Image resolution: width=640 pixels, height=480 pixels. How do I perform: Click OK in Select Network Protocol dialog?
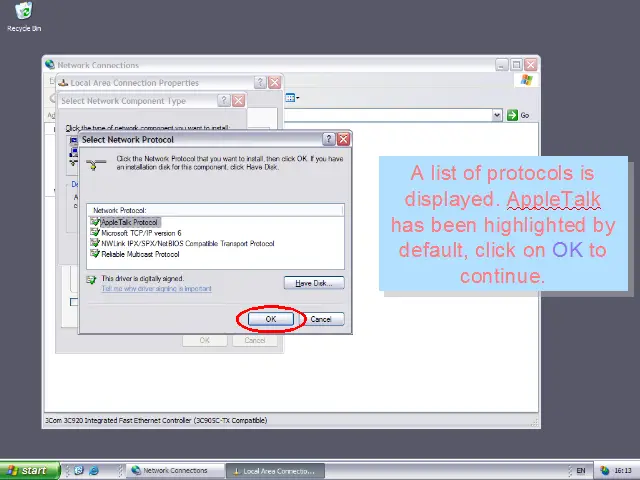coord(271,319)
